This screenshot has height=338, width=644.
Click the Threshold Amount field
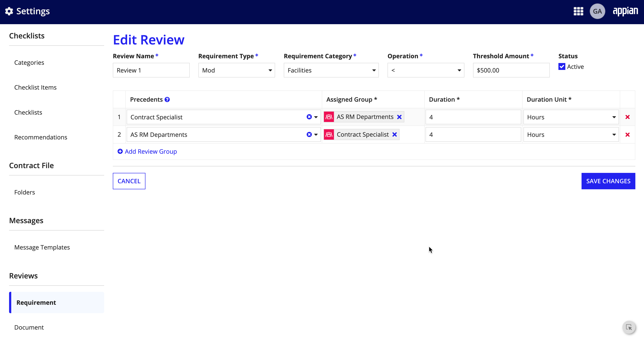[x=511, y=70]
